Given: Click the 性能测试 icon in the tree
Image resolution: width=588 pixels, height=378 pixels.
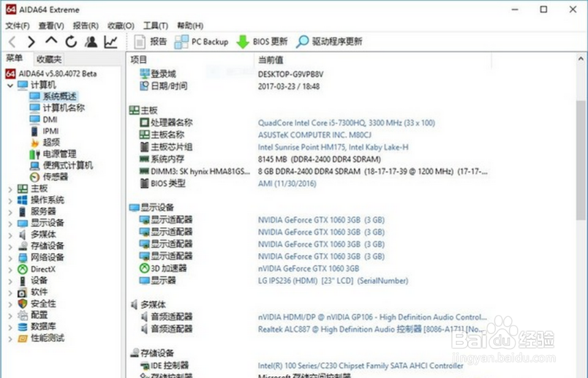Looking at the screenshot, I should 23,338.
